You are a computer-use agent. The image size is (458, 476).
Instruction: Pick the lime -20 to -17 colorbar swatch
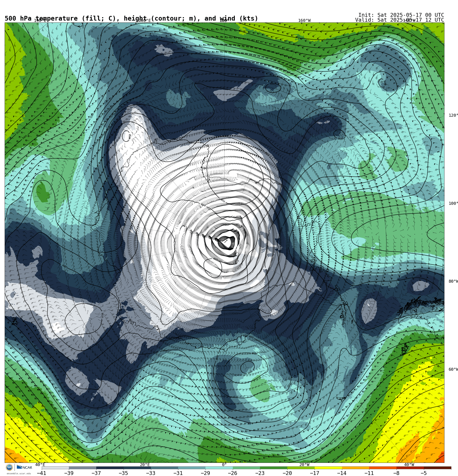301,468
